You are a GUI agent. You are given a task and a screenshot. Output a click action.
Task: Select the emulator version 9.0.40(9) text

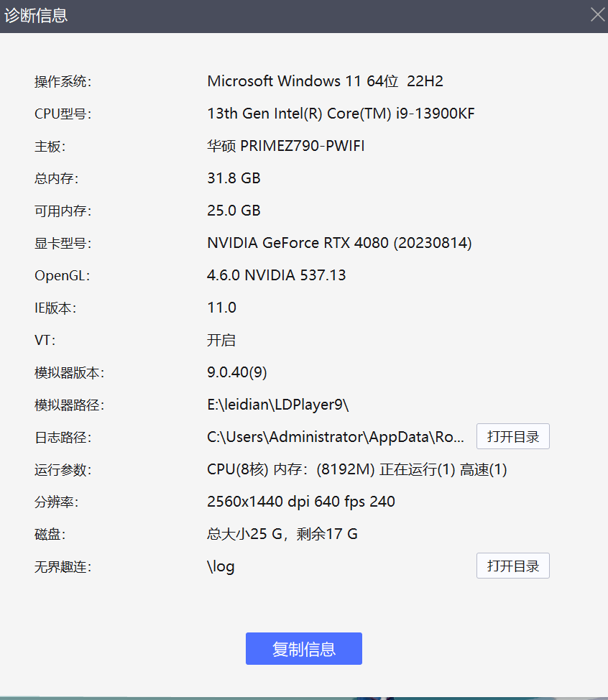(237, 372)
